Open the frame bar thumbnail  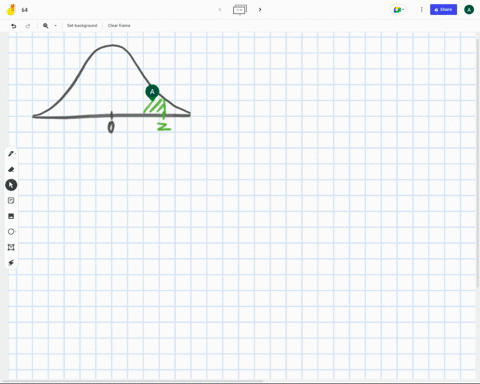pos(240,10)
